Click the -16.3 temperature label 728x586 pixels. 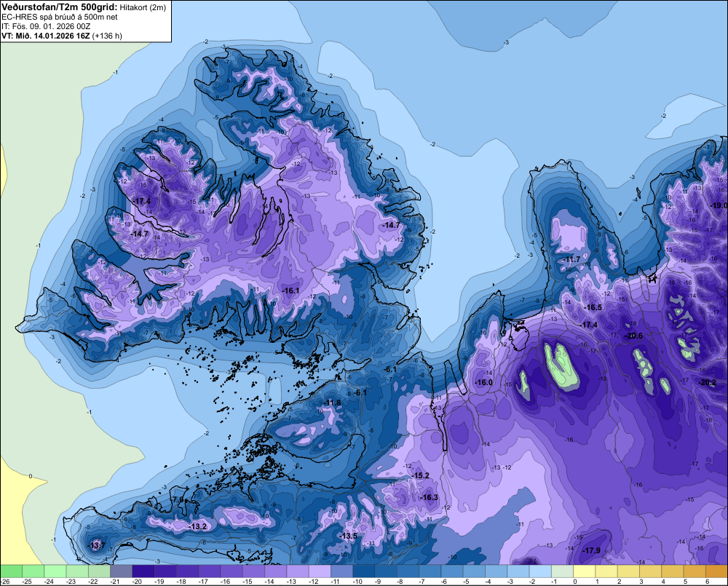tap(430, 497)
